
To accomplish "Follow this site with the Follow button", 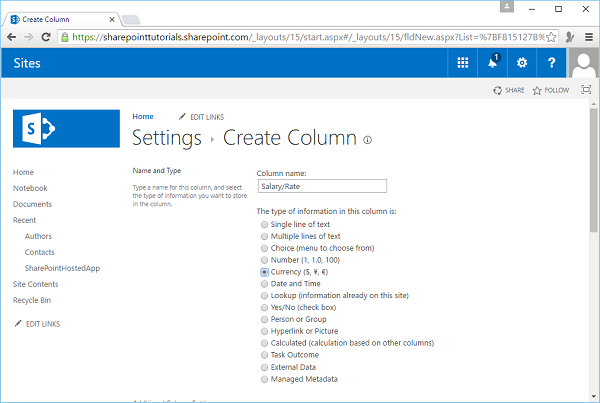I will click(x=551, y=90).
